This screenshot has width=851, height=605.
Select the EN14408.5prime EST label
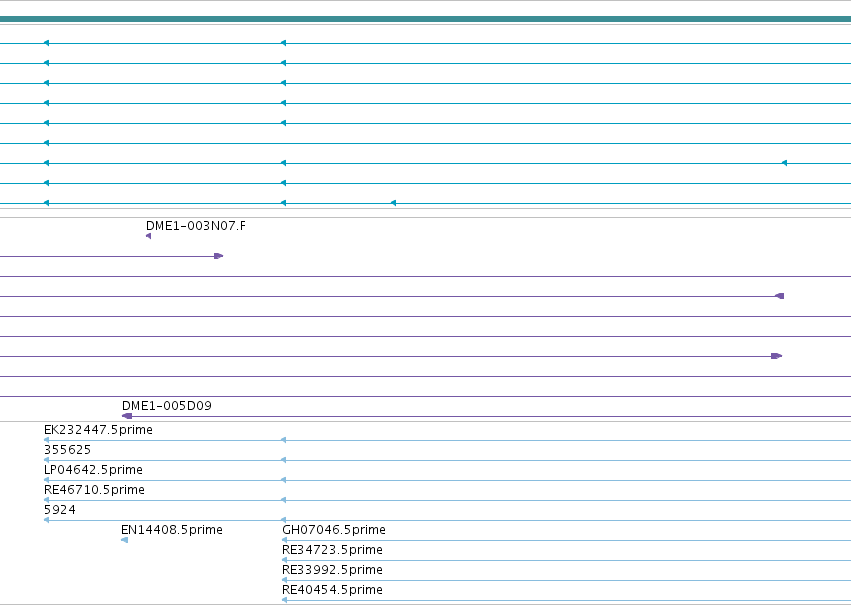point(172,530)
